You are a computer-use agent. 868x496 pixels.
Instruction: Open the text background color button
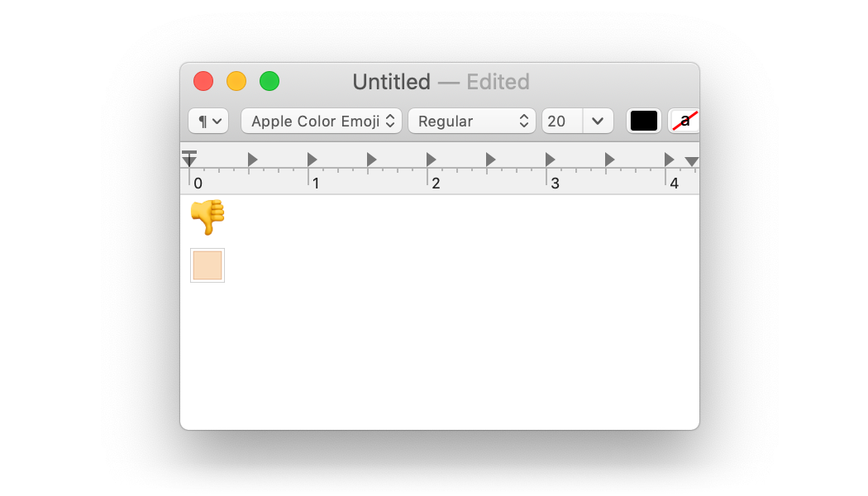(x=684, y=121)
